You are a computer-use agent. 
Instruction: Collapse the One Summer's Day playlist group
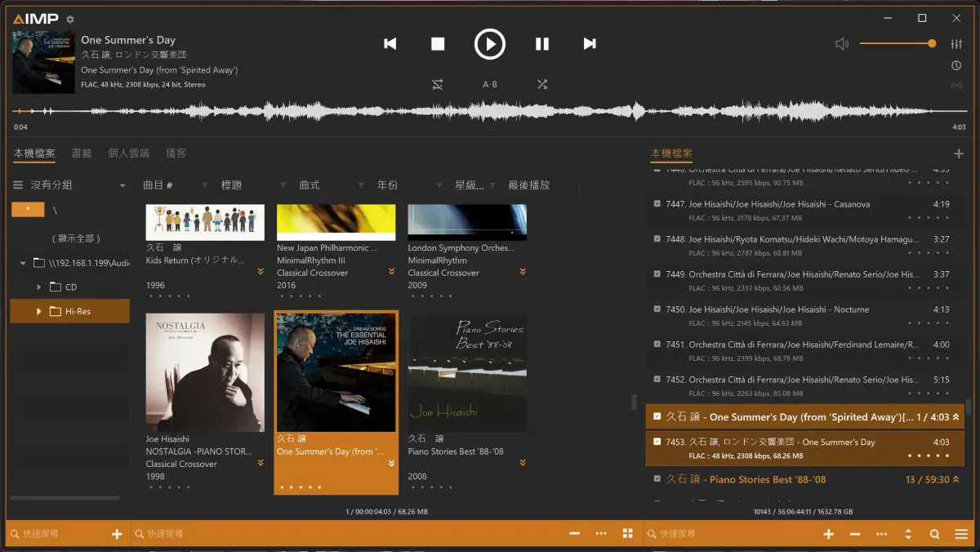(955, 417)
